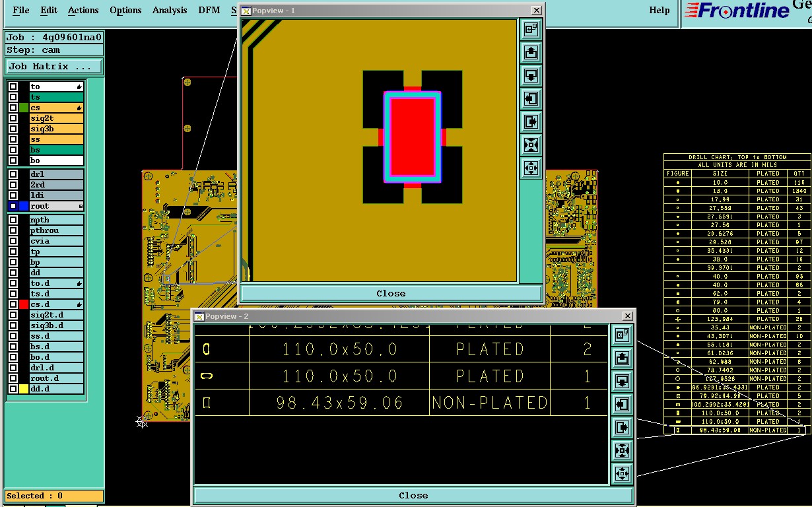Screen dimensions: 812x507
Task: Click the top popout window icon in Popview 2
Action: click(622, 335)
